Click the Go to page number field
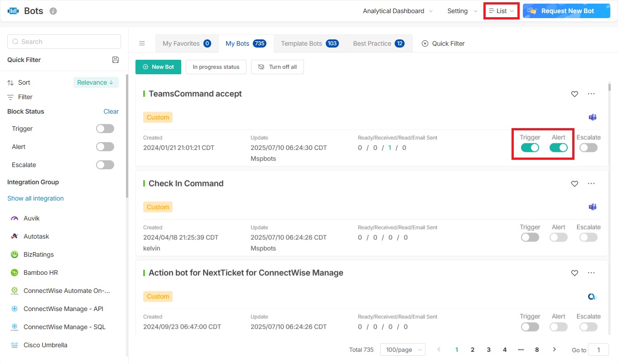The width and height of the screenshot is (618, 364). [x=599, y=350]
